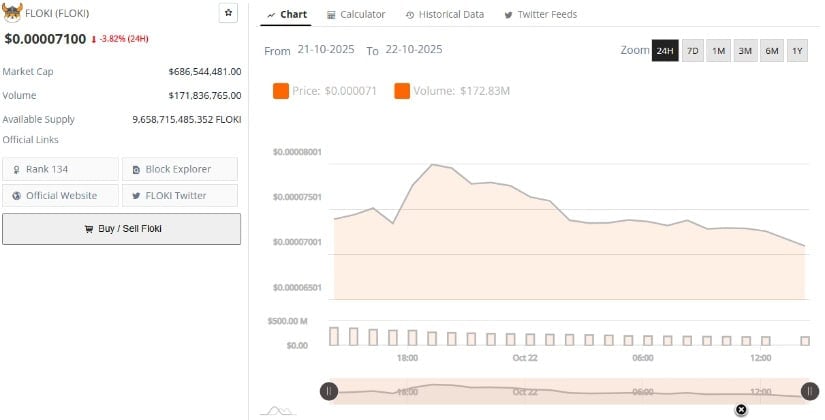Viewport: 825px width, 420px height.
Task: Toggle the Volume series legend
Action: coord(453,92)
